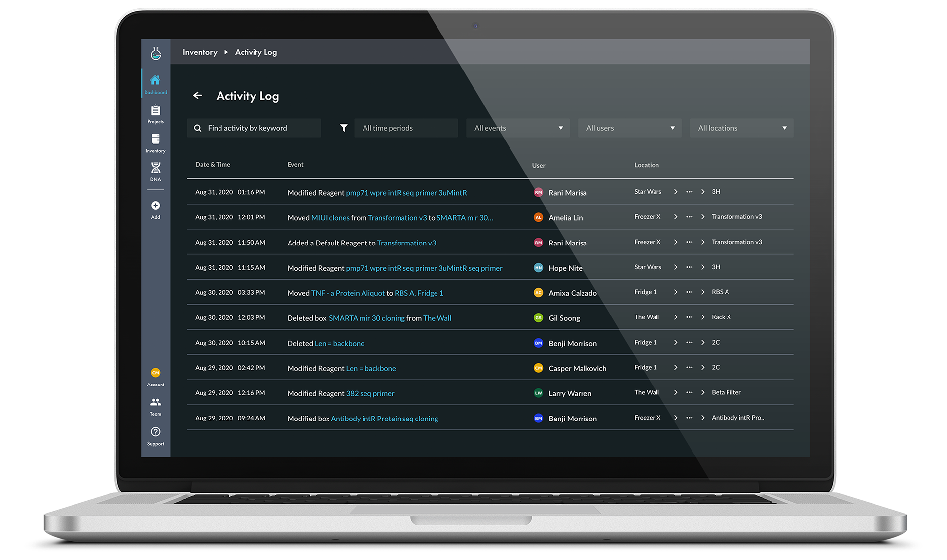Open the Support question mark icon

pos(155,432)
